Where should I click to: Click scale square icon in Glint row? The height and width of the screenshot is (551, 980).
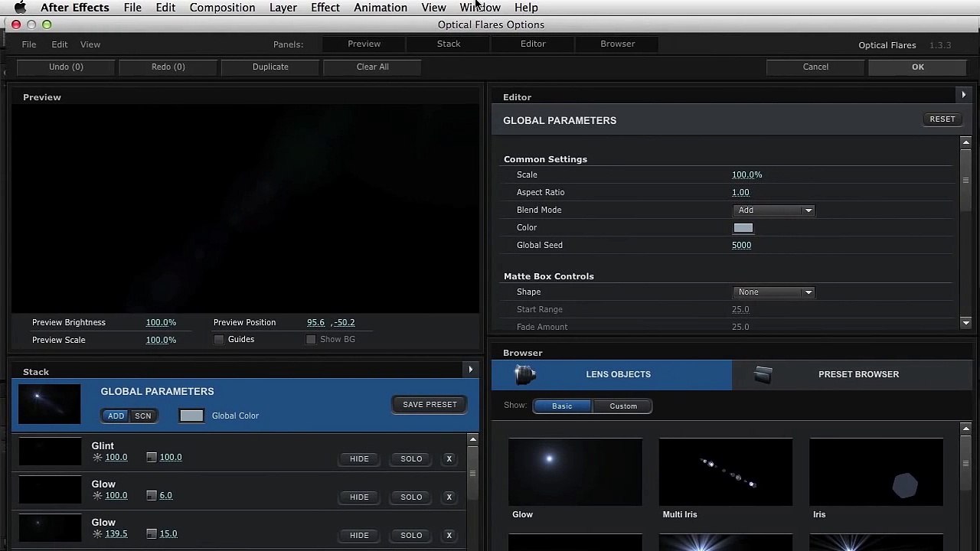pos(152,458)
